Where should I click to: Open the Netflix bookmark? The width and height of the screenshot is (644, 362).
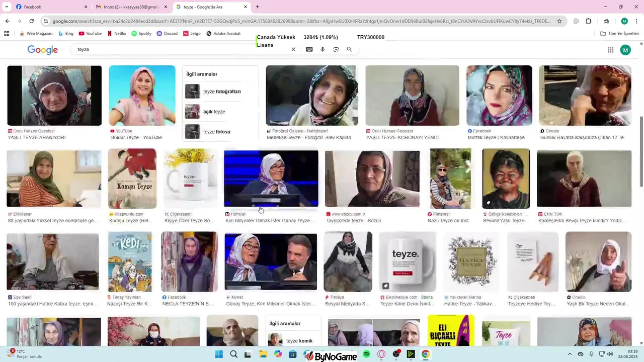[117, 34]
